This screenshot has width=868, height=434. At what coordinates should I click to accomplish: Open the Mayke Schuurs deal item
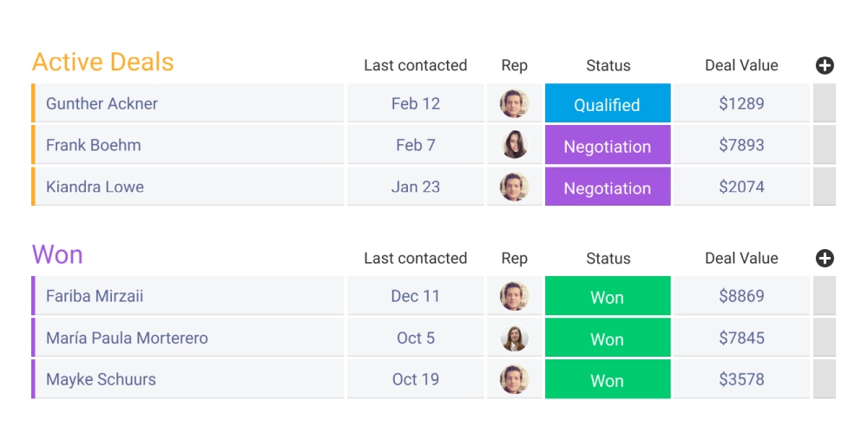101,379
